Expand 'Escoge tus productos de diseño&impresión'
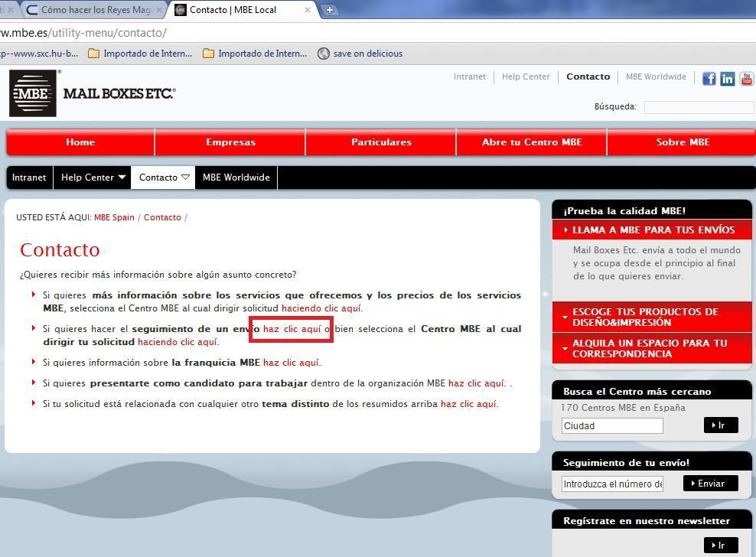 652,317
